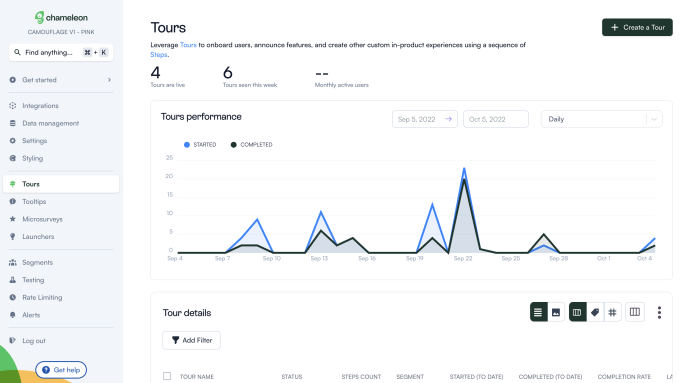Toggle the COMPLETED series in chart legend

click(251, 145)
